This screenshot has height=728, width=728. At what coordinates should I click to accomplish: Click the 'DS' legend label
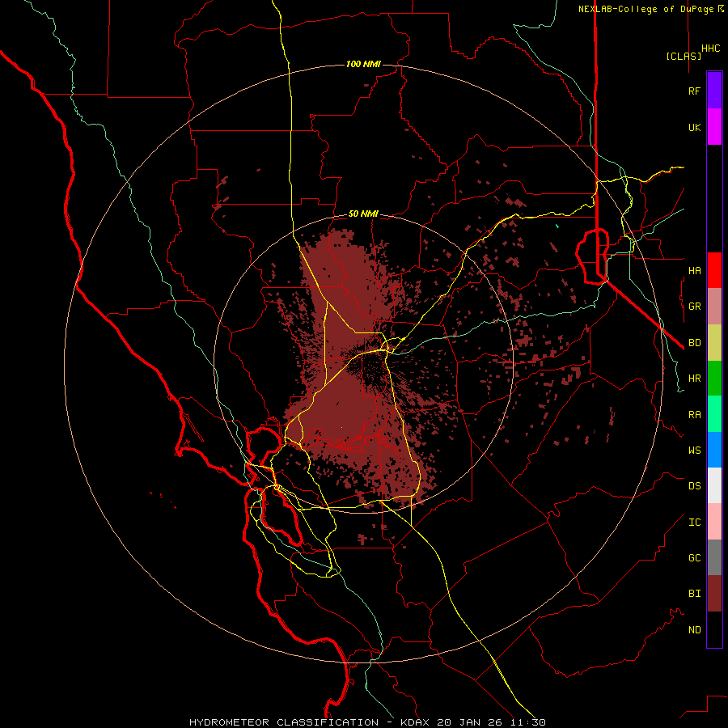(x=694, y=486)
